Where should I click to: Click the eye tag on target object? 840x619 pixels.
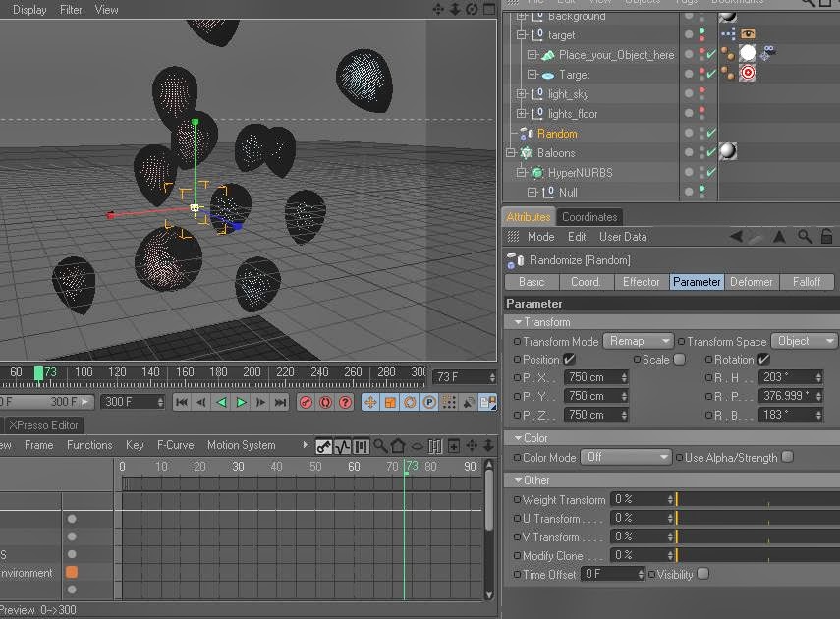pyautogui.click(x=748, y=34)
